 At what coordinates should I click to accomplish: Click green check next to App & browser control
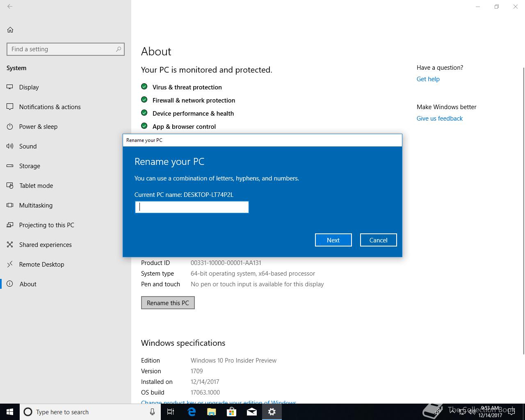[x=144, y=126]
